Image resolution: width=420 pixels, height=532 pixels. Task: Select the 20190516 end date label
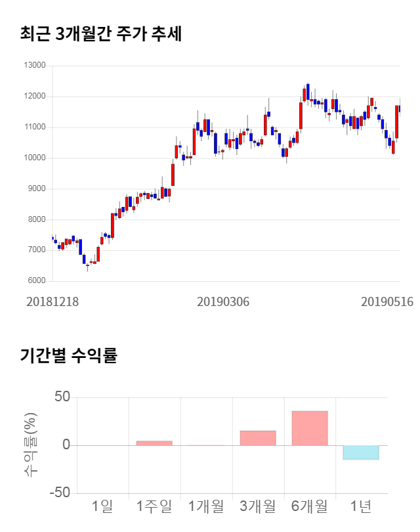(x=388, y=301)
